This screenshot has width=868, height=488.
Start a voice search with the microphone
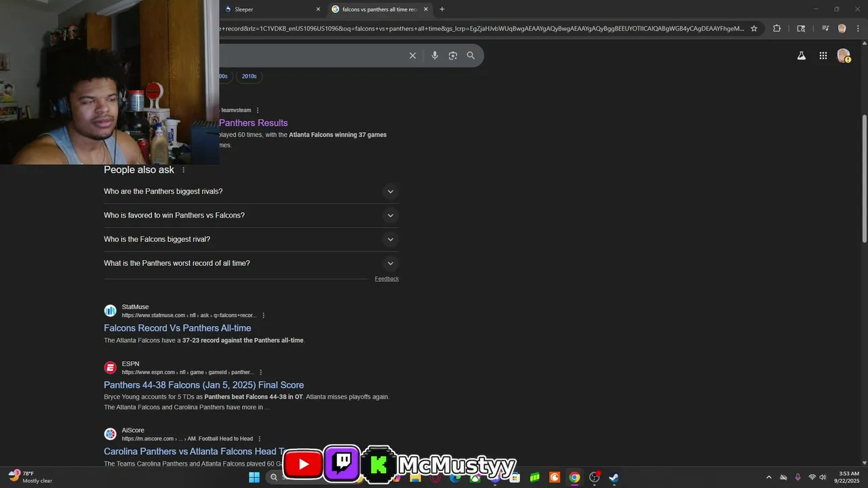pos(435,56)
